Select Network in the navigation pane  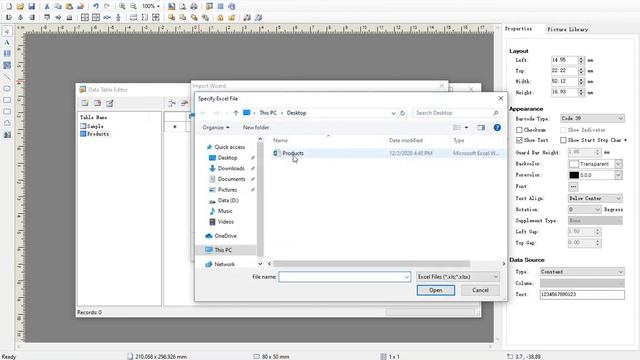pyautogui.click(x=224, y=264)
